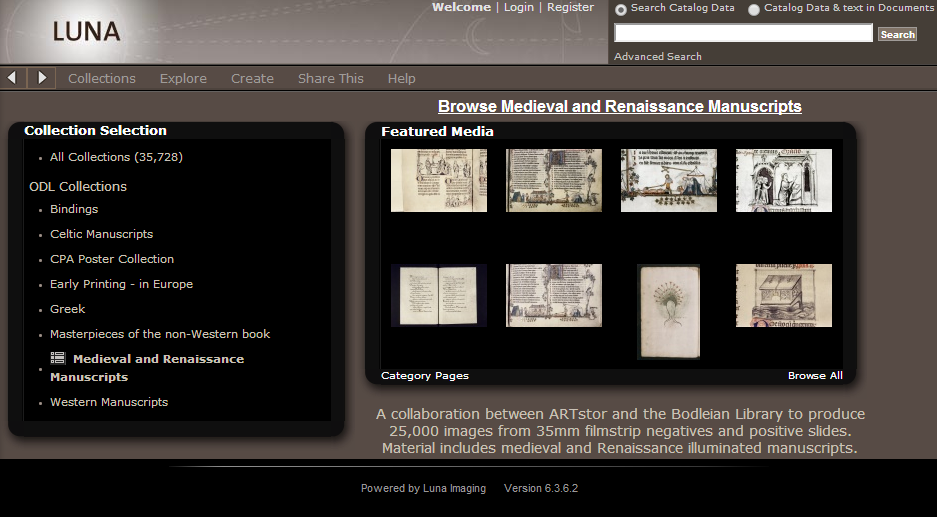This screenshot has width=937, height=517.
Task: Open the peacock-like drawing page thumbnail
Action: pyautogui.click(x=669, y=311)
